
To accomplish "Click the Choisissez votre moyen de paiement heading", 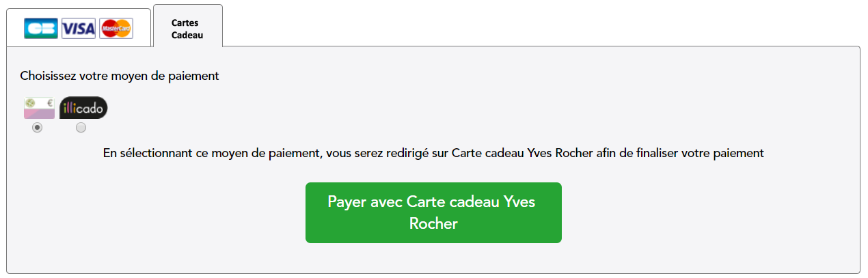I will (x=120, y=76).
